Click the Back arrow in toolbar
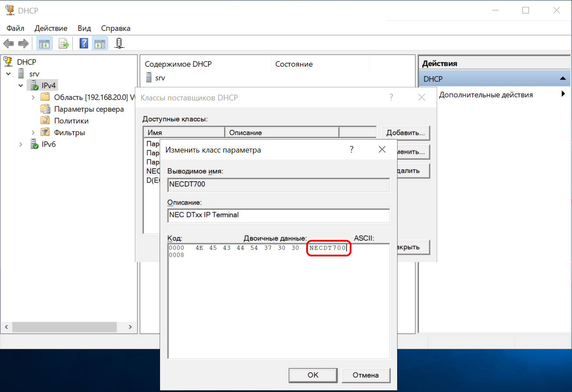The height and width of the screenshot is (392, 572). coord(9,43)
